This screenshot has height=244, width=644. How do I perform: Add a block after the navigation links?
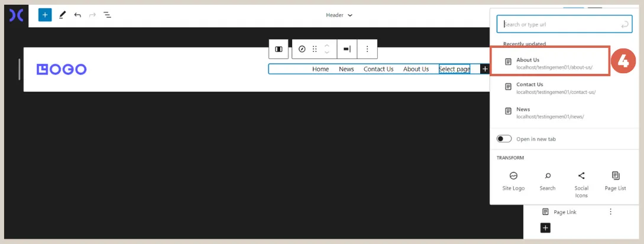click(x=485, y=69)
